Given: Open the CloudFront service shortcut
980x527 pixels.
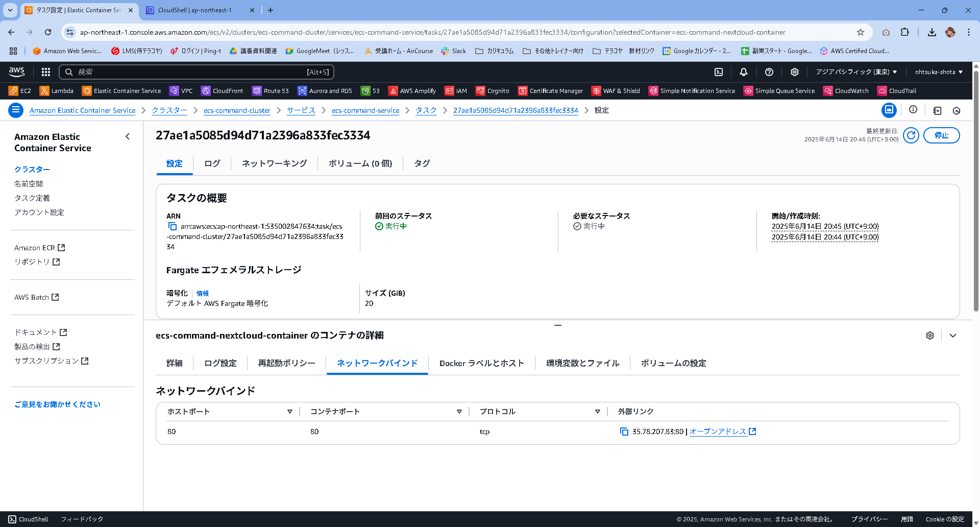Looking at the screenshot, I should coord(223,90).
